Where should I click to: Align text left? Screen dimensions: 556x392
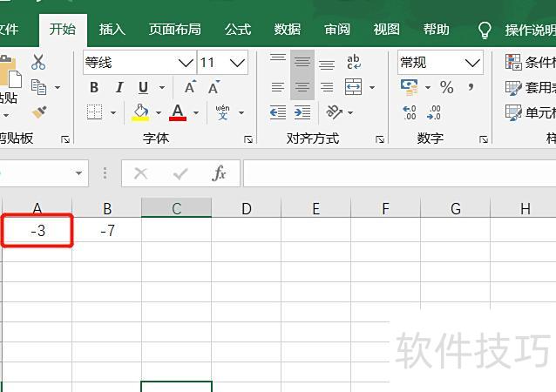coord(278,87)
